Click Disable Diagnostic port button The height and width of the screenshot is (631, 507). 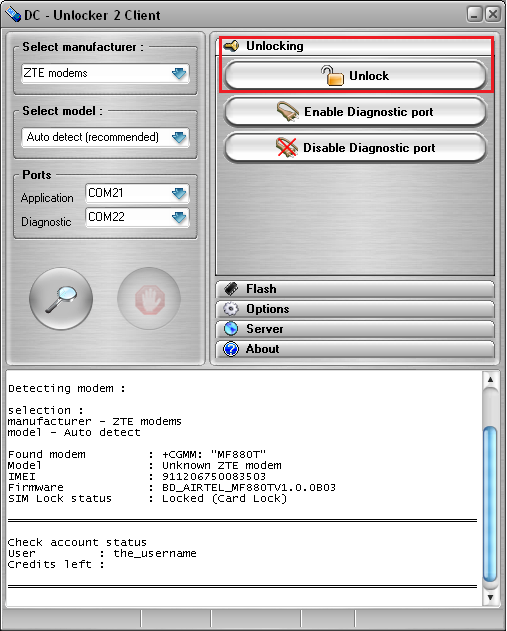[355, 148]
